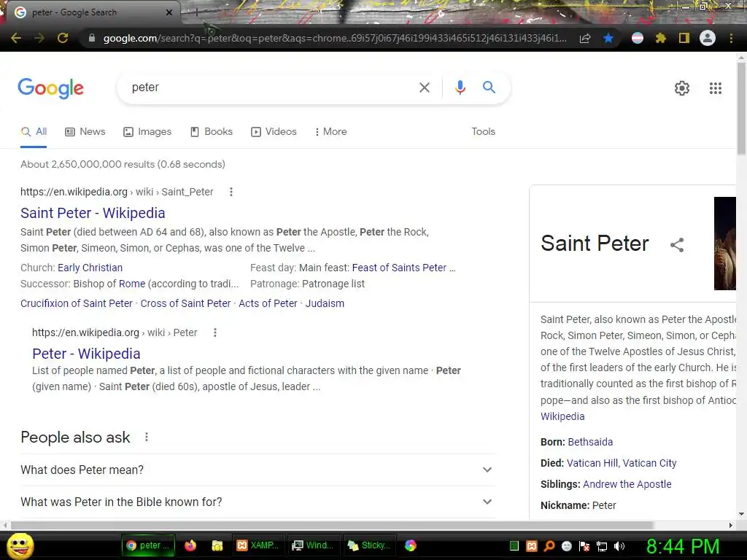
Task: Open Chrome's three-dot menu
Action: point(731,38)
